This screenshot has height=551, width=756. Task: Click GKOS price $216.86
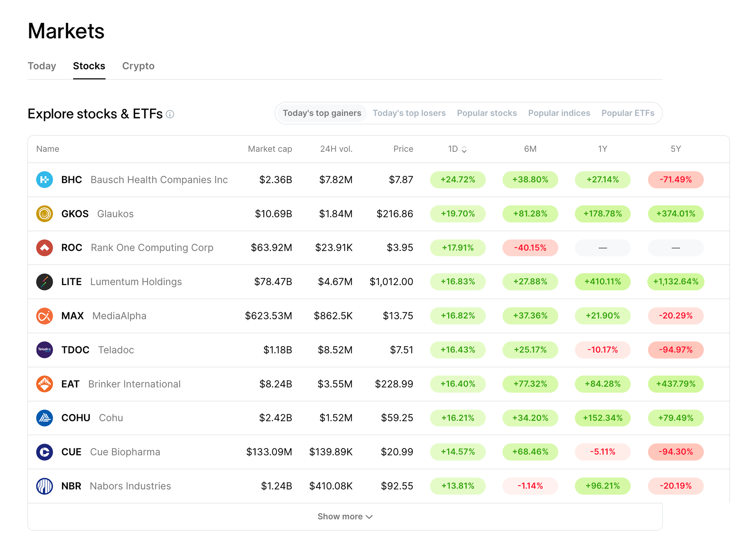395,214
